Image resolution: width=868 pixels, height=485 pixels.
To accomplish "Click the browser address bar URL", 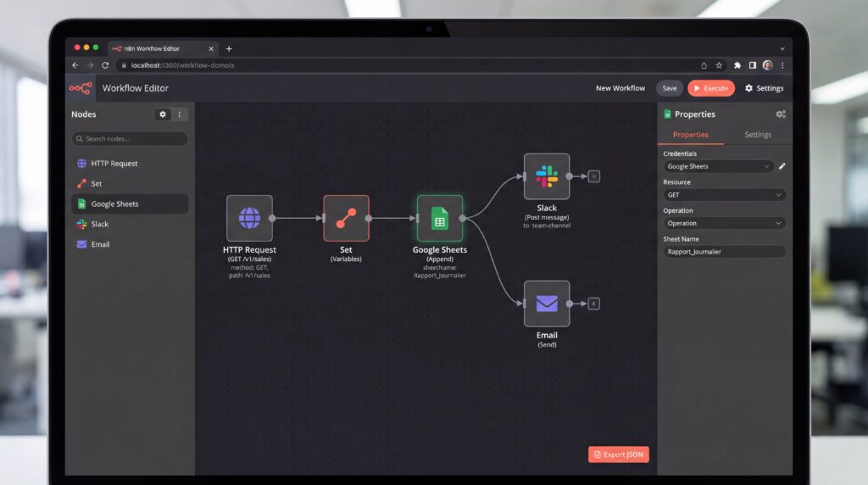I will (x=183, y=65).
